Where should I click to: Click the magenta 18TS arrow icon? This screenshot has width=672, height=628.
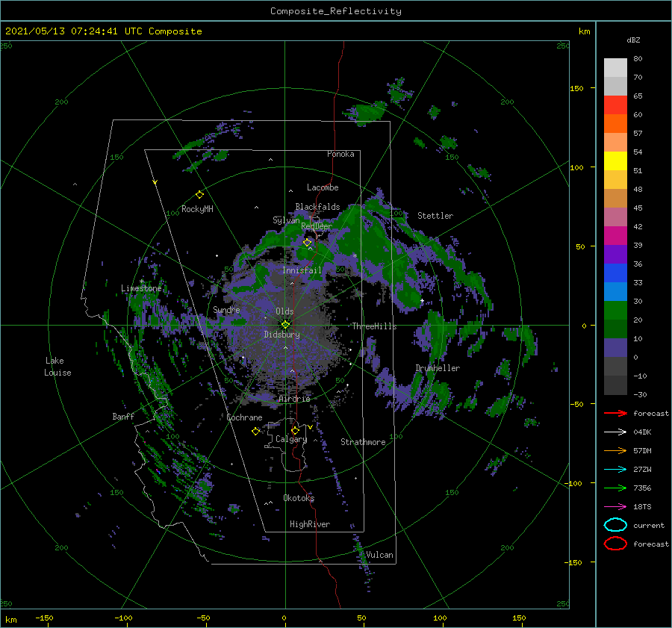615,507
